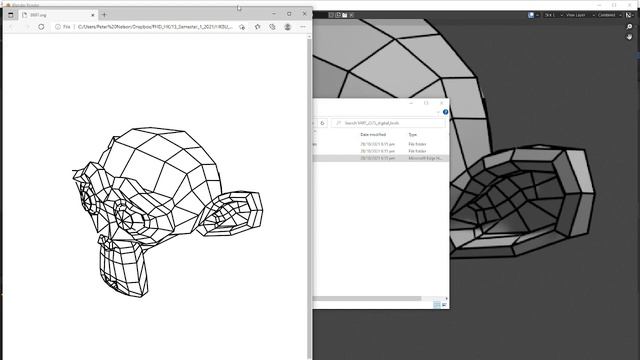Open Edge tab actions menu icon
Image resolution: width=640 pixels, height=360 pixels.
(x=11, y=15)
